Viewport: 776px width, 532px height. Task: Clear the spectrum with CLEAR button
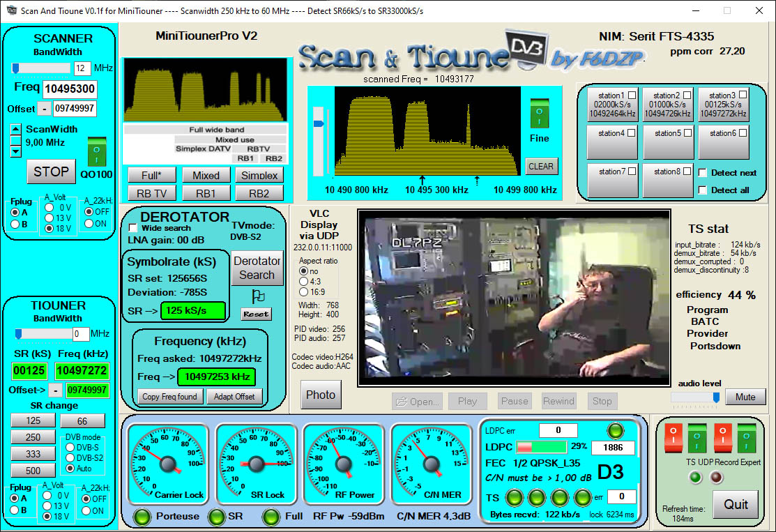[541, 166]
